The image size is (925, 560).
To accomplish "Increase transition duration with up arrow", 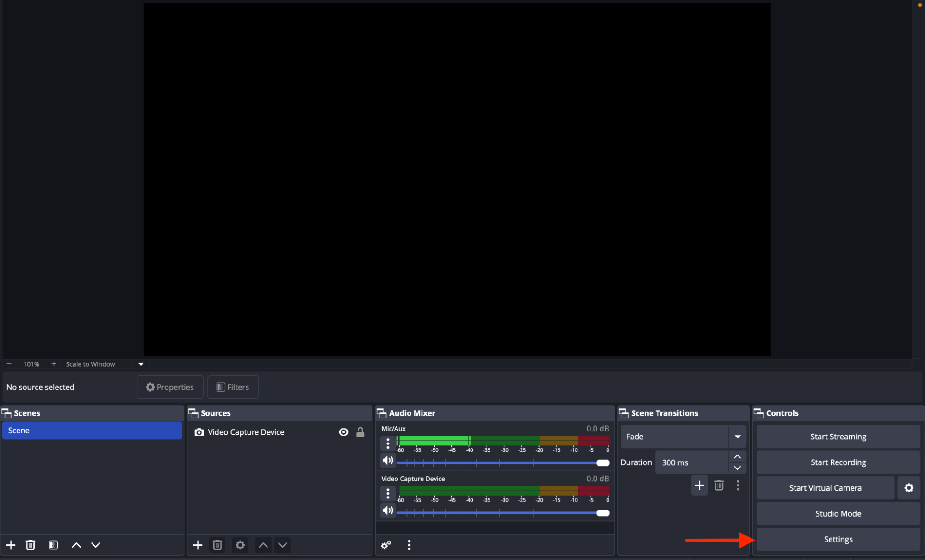I will click(738, 457).
